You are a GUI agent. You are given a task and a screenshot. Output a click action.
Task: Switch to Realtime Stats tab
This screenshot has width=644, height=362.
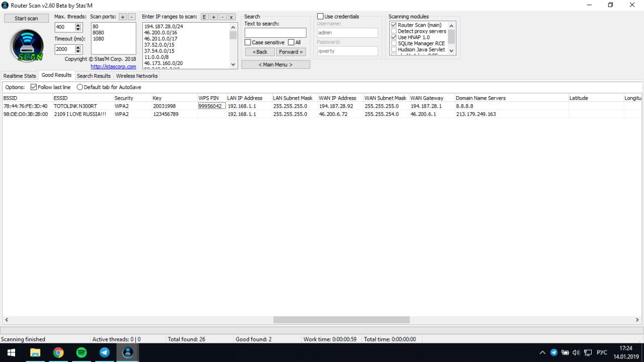coord(20,76)
